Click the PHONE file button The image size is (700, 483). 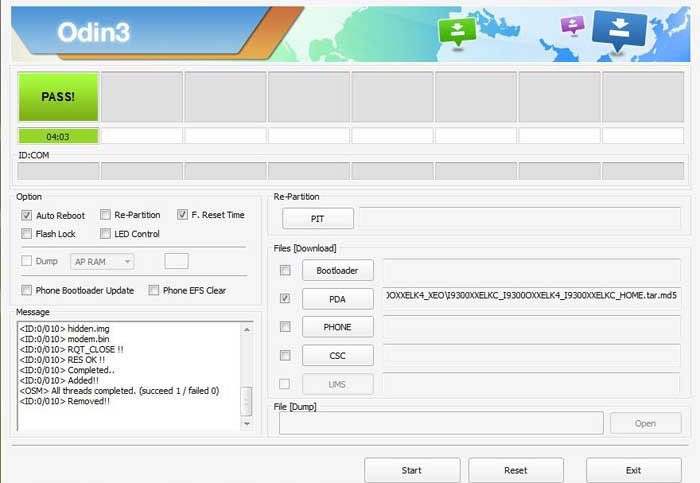(338, 327)
